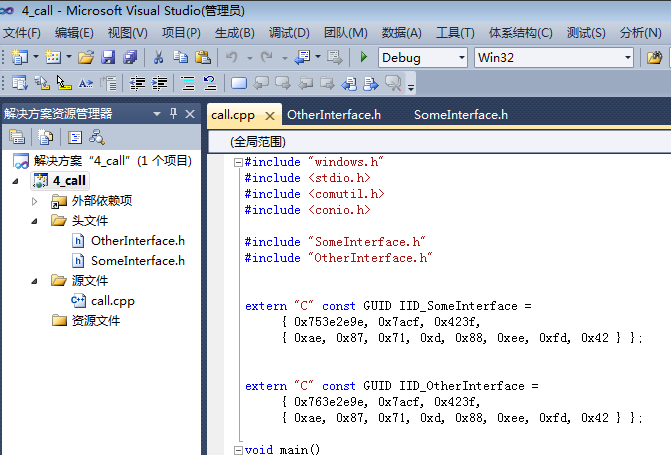The height and width of the screenshot is (455, 671).
Task: Uncomment the selected lines icon
Action: 210,83
